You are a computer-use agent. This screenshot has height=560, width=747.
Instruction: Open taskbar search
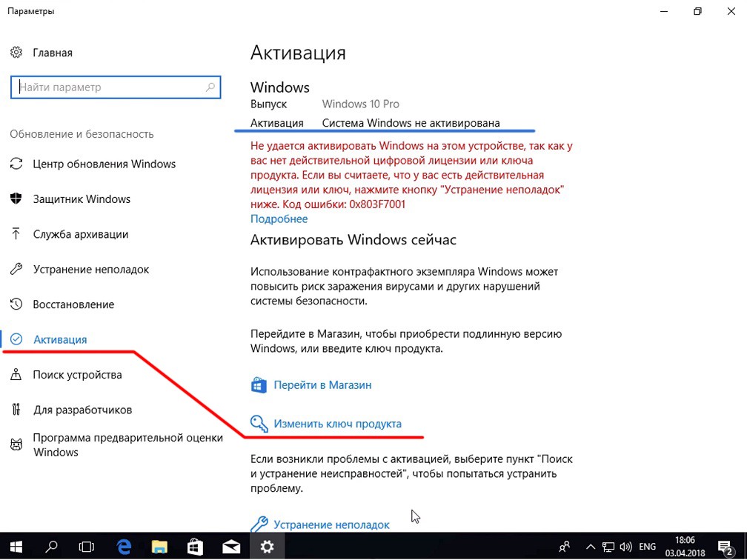(51, 546)
